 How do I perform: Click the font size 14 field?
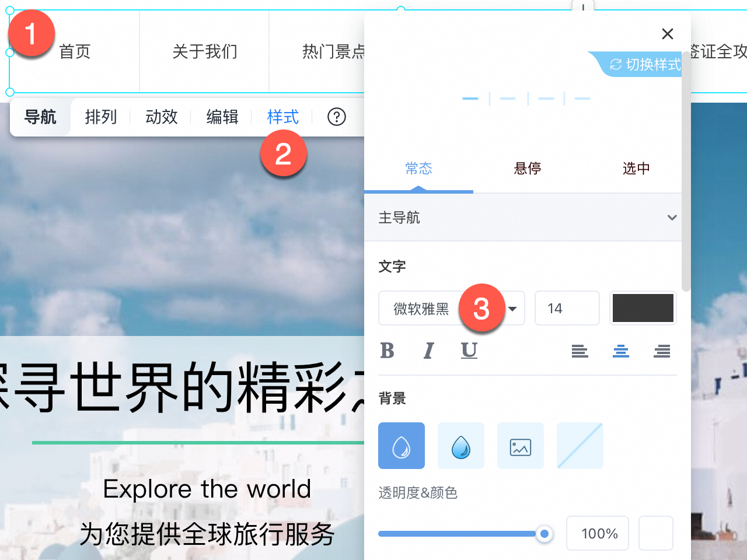coord(567,308)
